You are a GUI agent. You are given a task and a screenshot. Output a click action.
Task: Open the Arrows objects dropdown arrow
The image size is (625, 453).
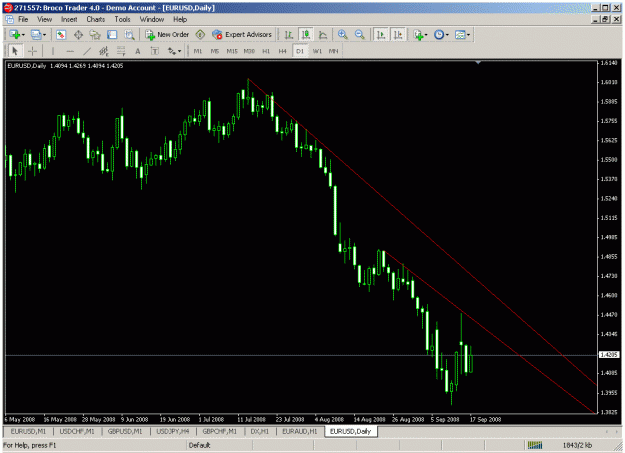coord(180,51)
